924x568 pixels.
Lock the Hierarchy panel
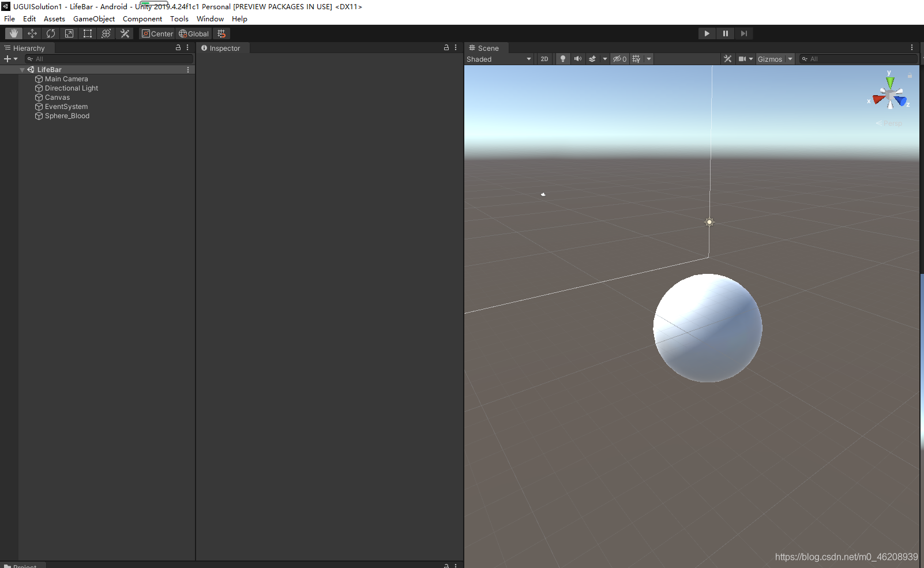point(178,48)
